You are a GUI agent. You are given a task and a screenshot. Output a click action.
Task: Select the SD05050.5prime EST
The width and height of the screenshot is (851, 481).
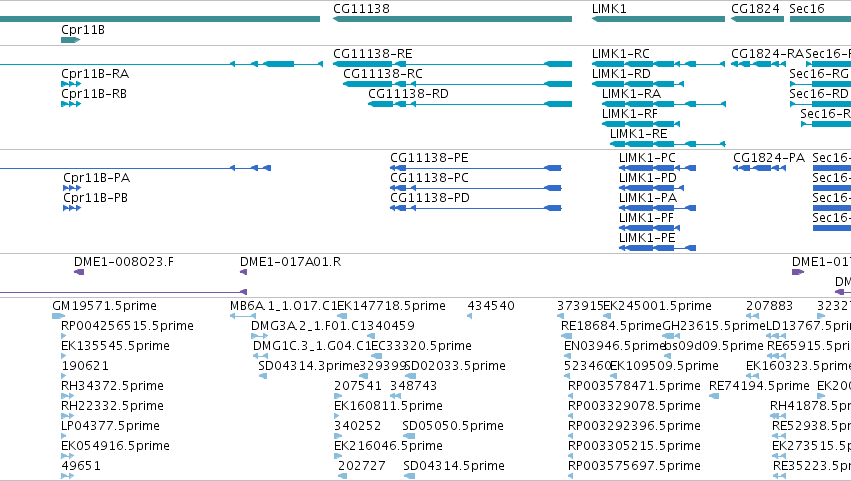point(409,436)
